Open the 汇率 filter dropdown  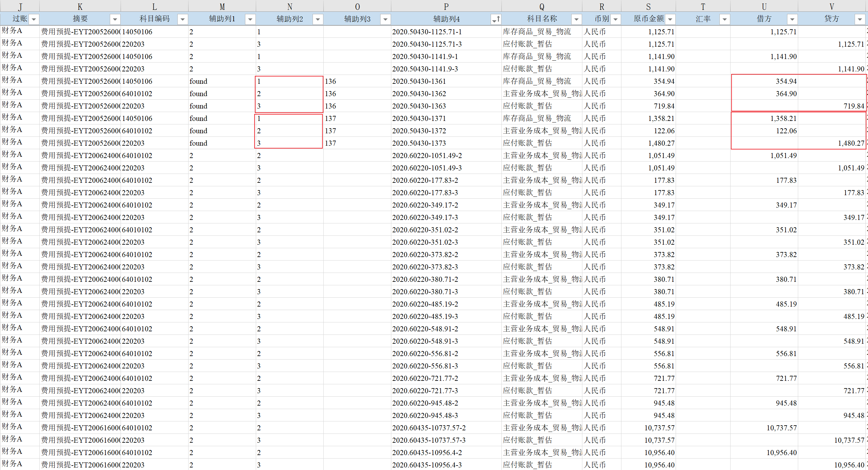click(x=725, y=19)
